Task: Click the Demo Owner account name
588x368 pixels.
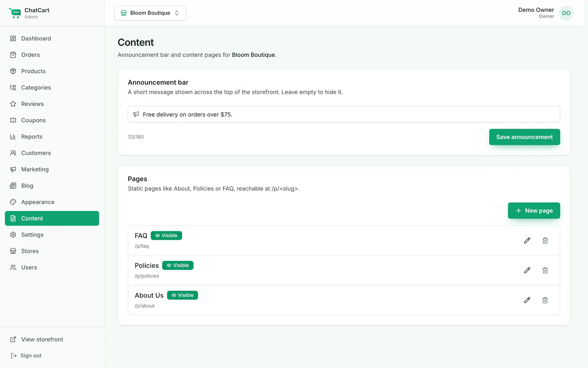Action: tap(536, 10)
